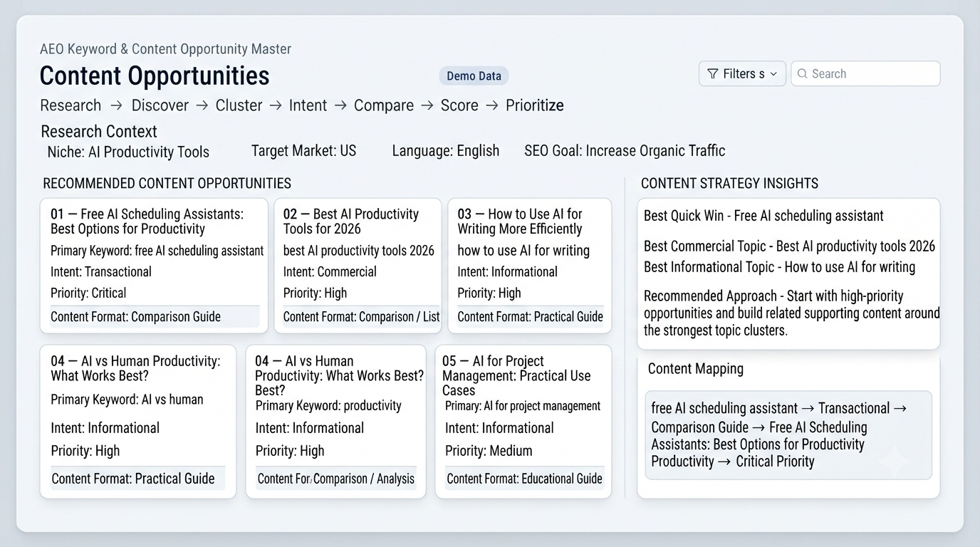Click 'how to use AI for writing' keyword
This screenshot has width=980, height=547.
pos(523,251)
